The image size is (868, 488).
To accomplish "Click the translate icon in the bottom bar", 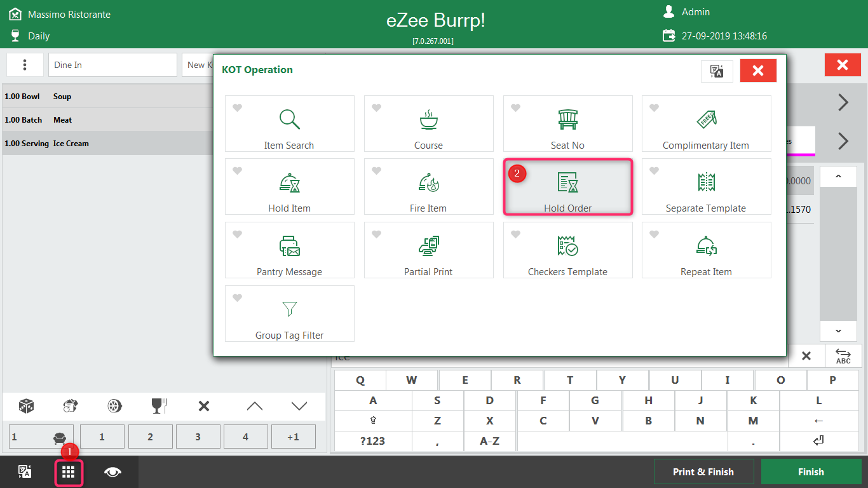I will click(25, 471).
